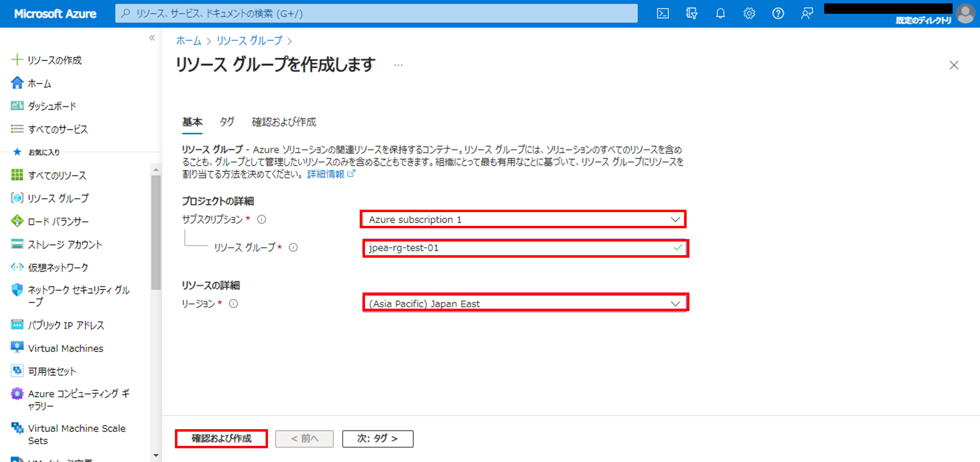Screen dimensions: 980x462
Task: Click the すべてのリソース grid icon
Action: (17, 175)
